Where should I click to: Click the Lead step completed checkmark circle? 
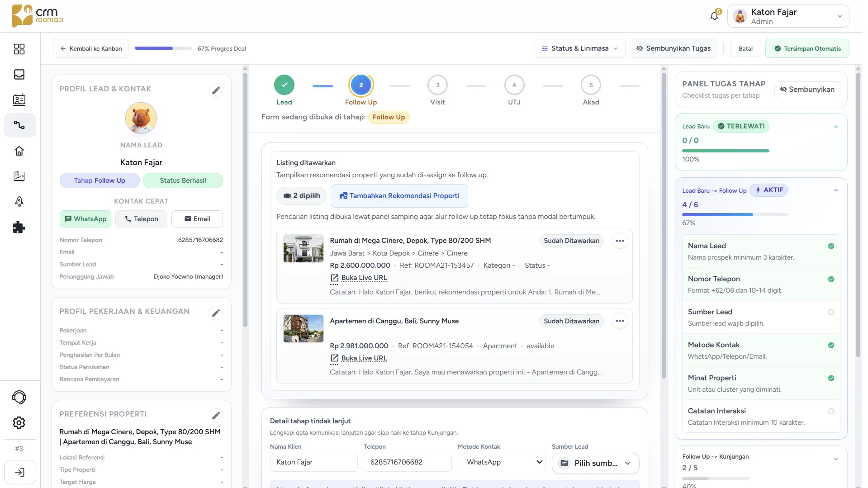coord(284,85)
